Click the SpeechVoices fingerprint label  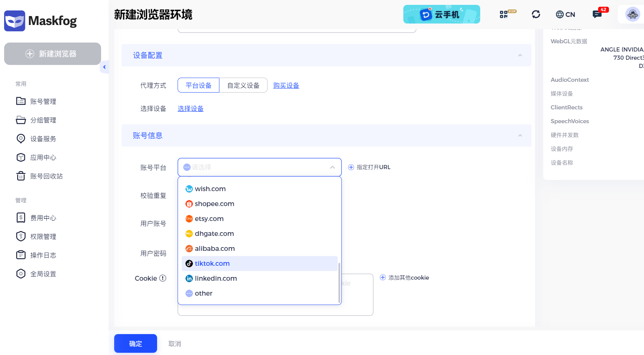point(570,121)
